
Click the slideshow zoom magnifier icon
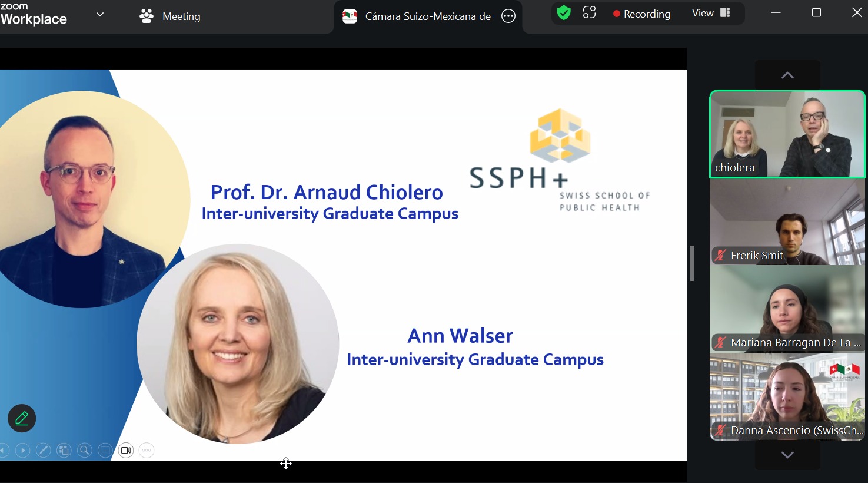[85, 451]
